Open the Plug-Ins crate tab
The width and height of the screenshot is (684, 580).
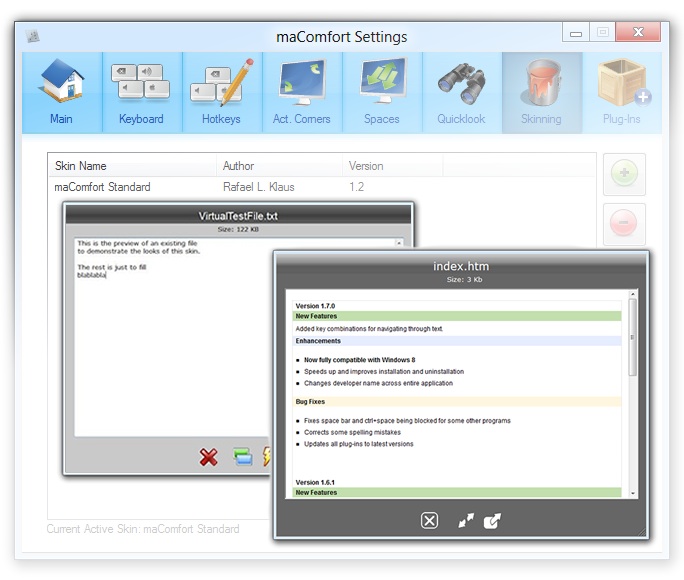(622, 92)
